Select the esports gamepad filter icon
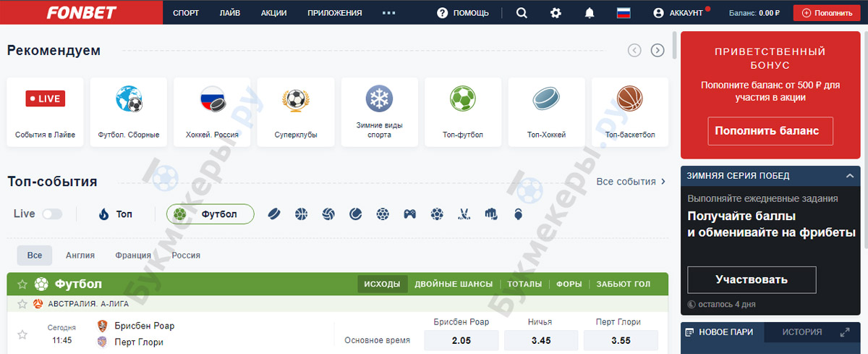This screenshot has width=868, height=354. (409, 214)
